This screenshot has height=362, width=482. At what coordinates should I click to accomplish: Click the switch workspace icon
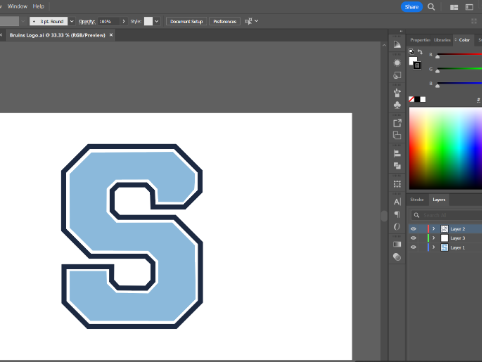point(469,7)
